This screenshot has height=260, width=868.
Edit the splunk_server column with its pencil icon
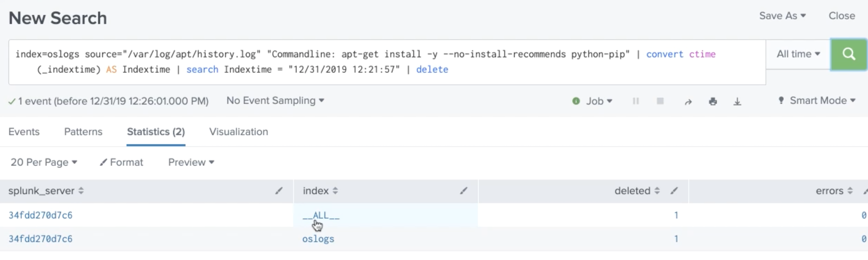click(279, 191)
